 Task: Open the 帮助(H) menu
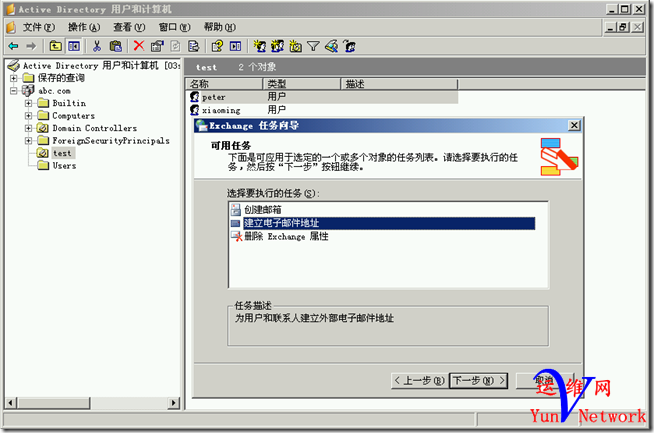pos(220,27)
